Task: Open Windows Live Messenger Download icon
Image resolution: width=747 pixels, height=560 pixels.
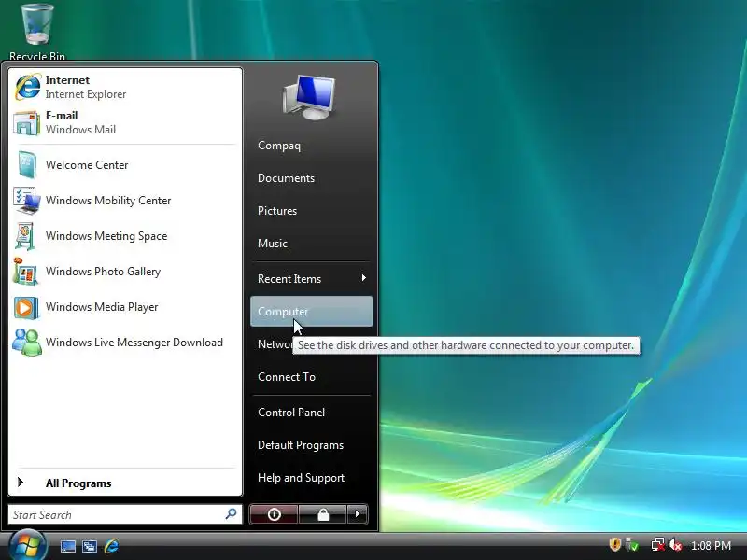Action: [x=27, y=343]
